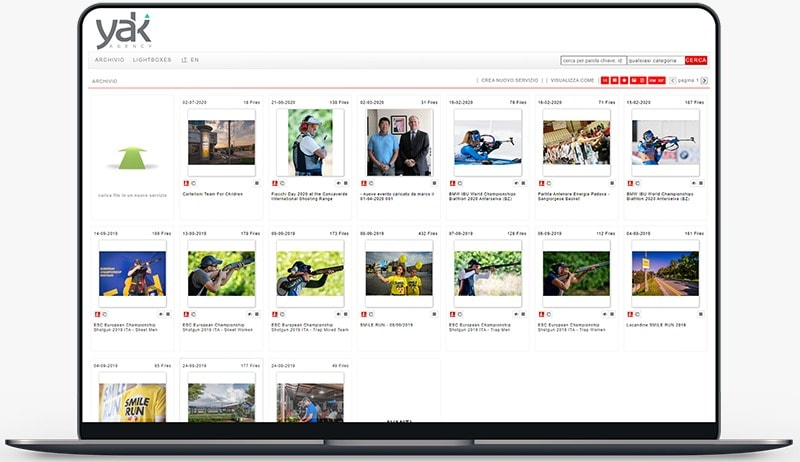Click the red CERCA button
800x462 pixels.
coord(696,60)
